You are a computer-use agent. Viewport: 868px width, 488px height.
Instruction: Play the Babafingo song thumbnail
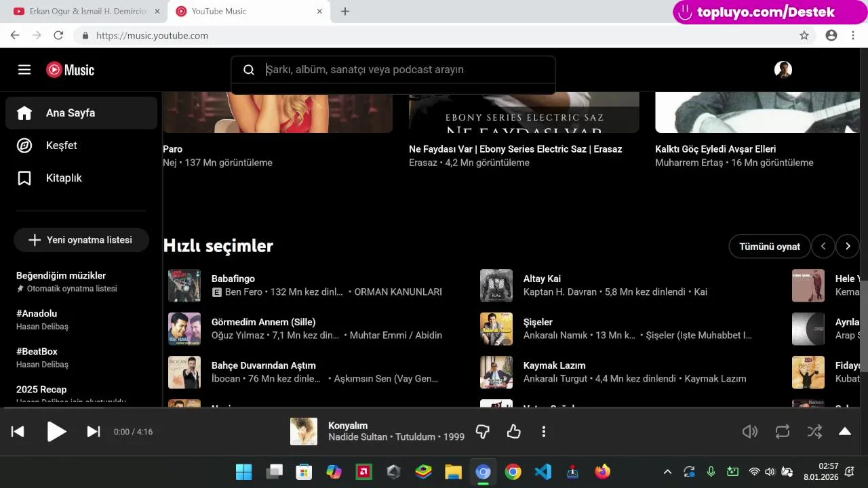point(184,285)
